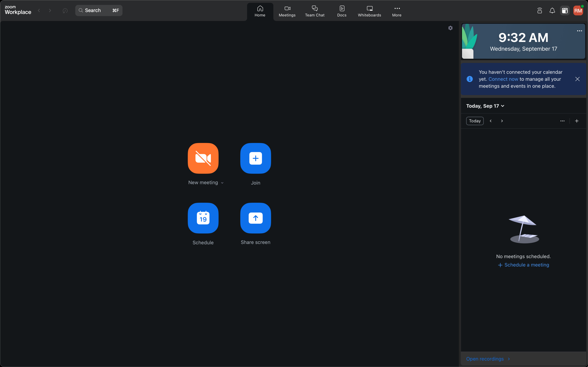Open the history clock icon near search
Screen dimensions: 588x367
point(65,11)
